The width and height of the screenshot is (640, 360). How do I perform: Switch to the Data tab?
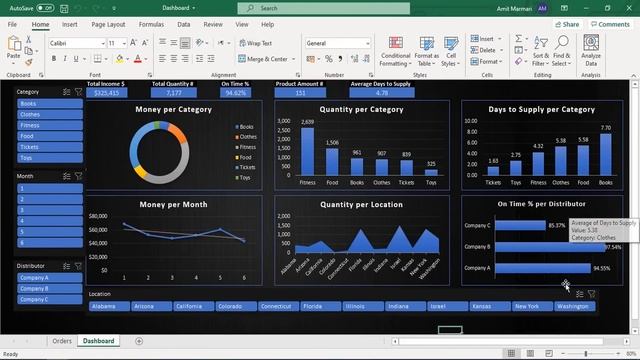(x=184, y=24)
